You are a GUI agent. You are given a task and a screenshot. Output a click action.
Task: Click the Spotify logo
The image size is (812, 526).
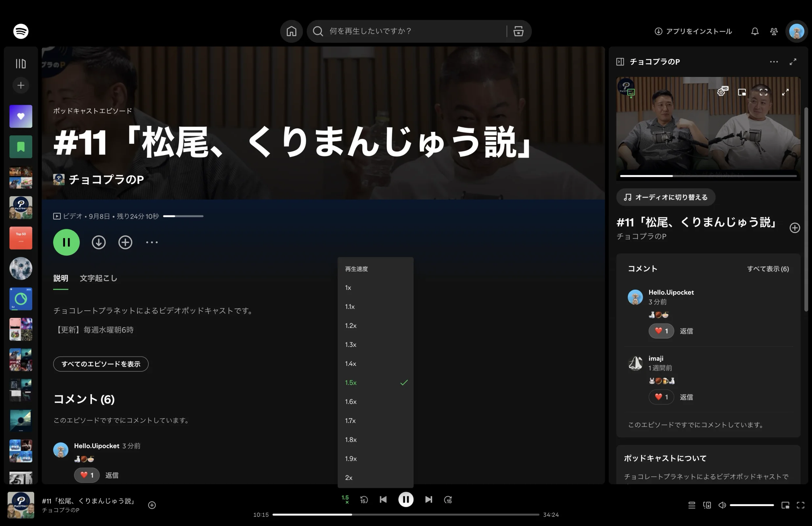click(x=21, y=31)
